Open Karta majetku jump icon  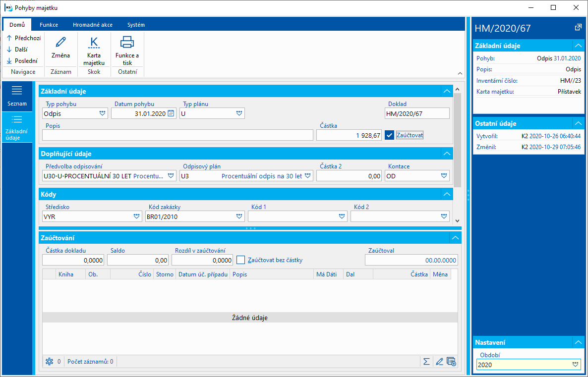(x=94, y=42)
